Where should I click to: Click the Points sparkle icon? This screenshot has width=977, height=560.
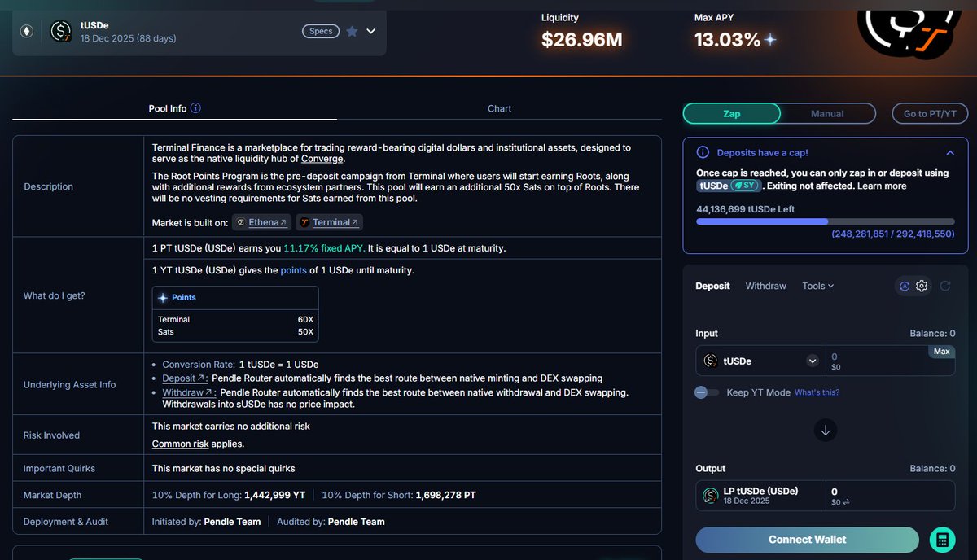pyautogui.click(x=163, y=298)
